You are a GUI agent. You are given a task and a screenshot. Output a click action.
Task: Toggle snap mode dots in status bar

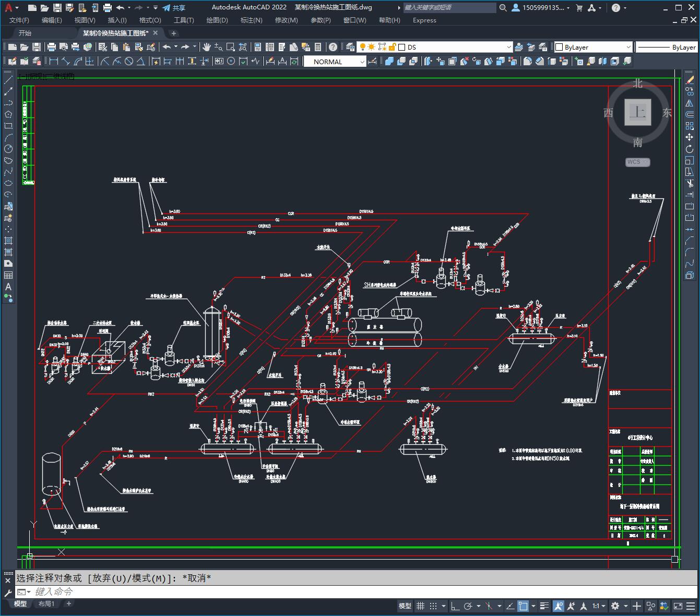[433, 606]
